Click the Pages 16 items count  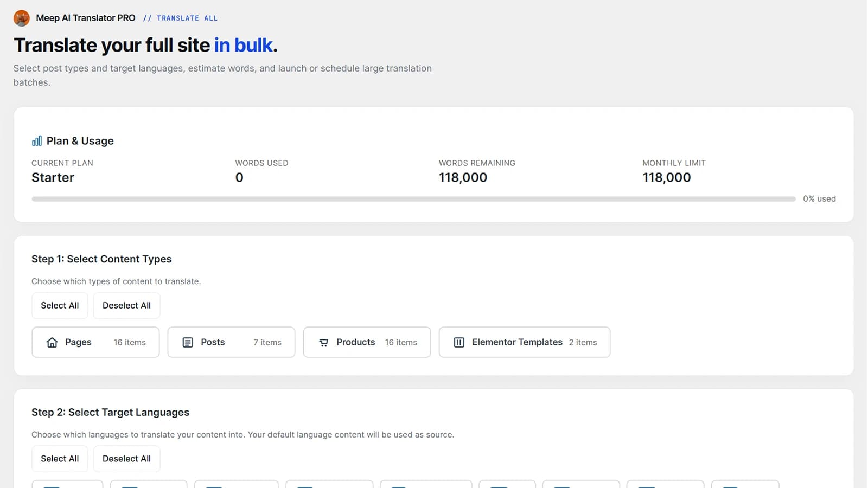pos(130,342)
